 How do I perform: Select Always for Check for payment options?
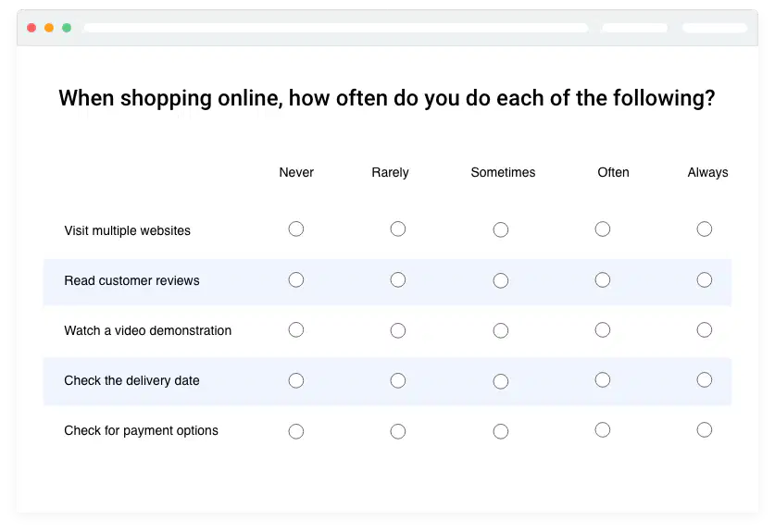(x=705, y=429)
